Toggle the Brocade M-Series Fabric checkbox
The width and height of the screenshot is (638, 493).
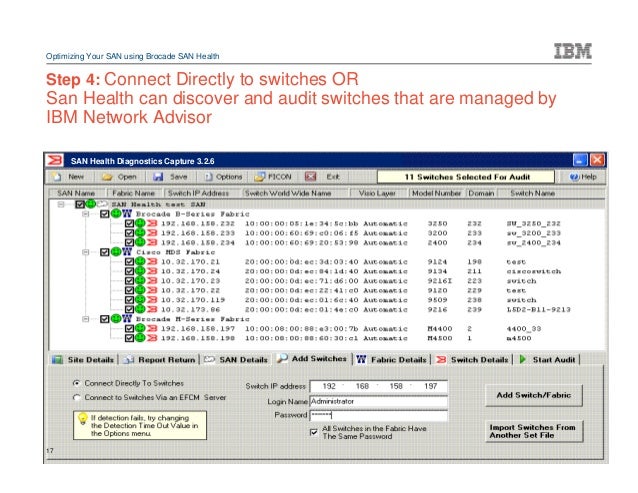click(105, 319)
